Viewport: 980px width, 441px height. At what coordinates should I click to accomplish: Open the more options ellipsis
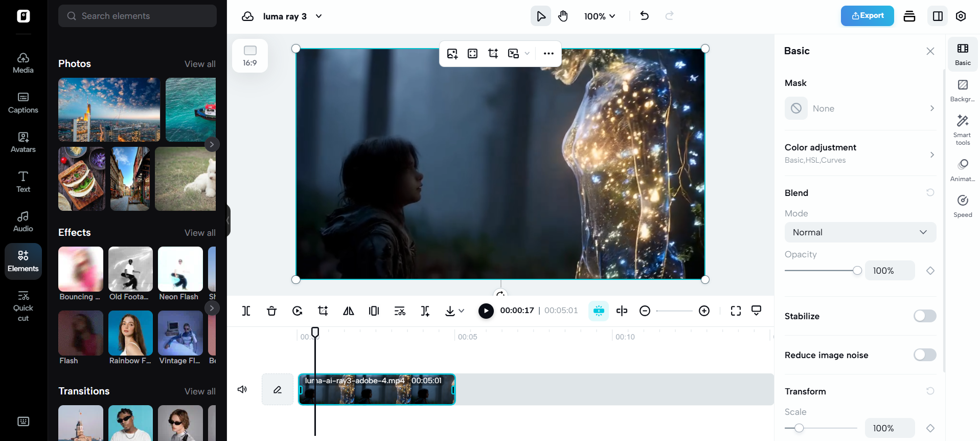coord(549,54)
